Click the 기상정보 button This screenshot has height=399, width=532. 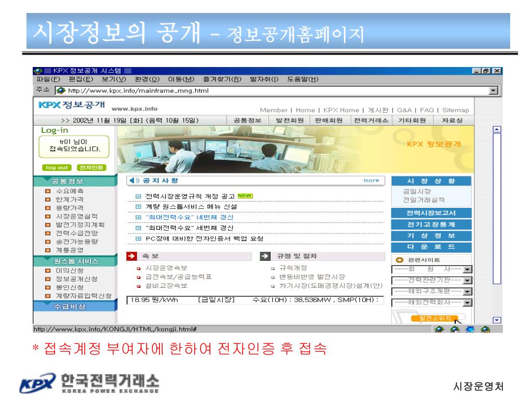(x=431, y=235)
